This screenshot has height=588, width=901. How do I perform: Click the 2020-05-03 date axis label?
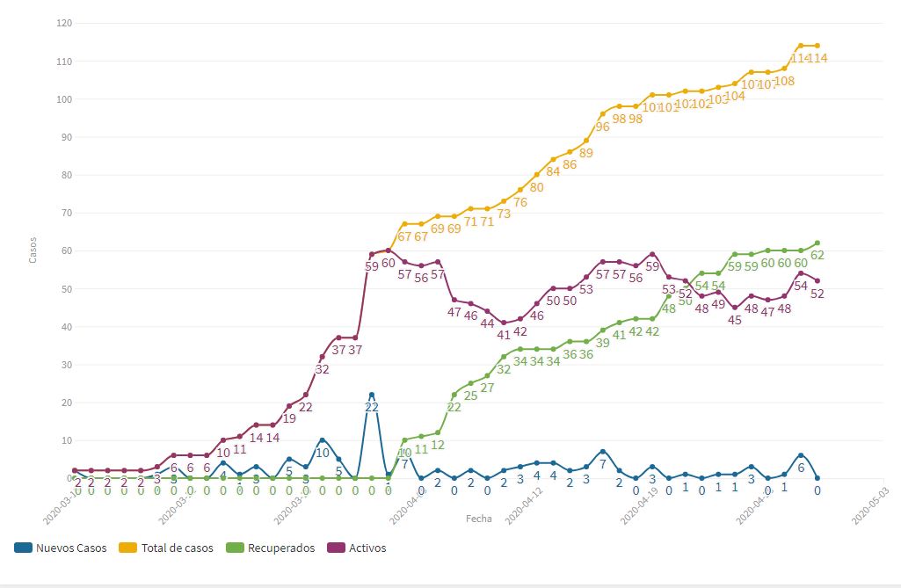point(869,507)
